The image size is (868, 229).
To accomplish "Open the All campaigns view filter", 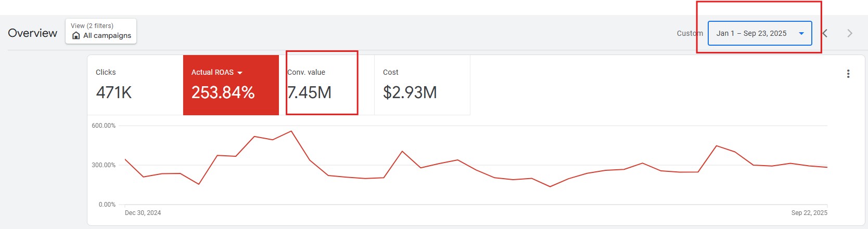I will pos(101,31).
